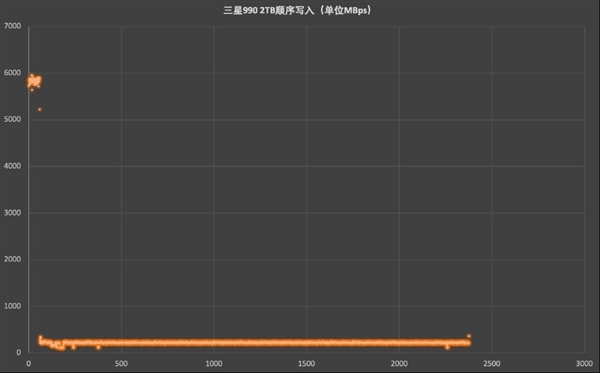Click the 3000 label on the horizontal axis
The image size is (600, 373).
[x=584, y=363]
